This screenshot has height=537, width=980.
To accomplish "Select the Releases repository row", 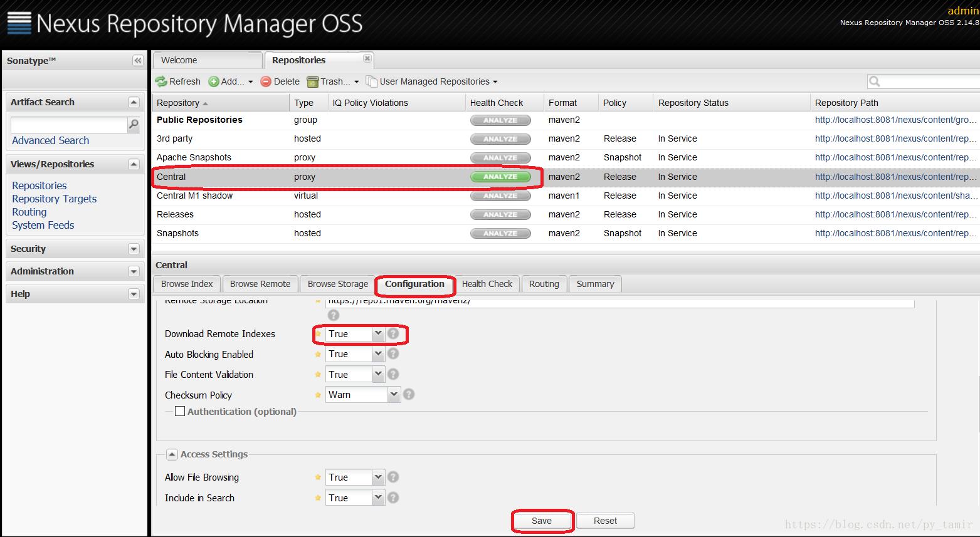I will point(566,214).
